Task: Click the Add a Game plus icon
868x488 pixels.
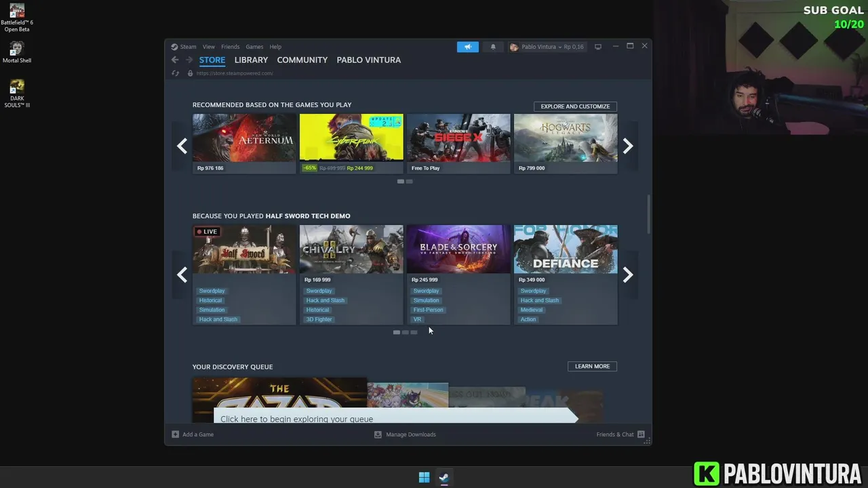Action: [x=175, y=434]
